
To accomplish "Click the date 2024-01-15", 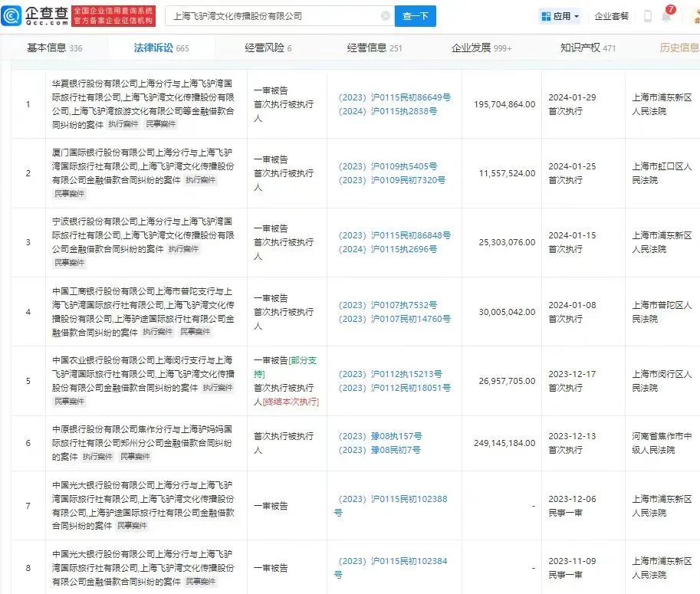I will point(572,235).
